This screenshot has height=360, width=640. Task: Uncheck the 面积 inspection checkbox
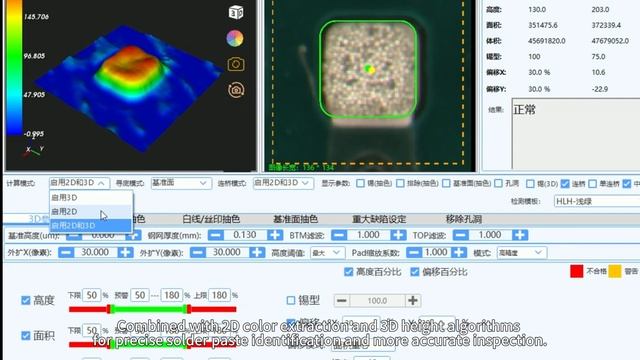click(x=26, y=336)
